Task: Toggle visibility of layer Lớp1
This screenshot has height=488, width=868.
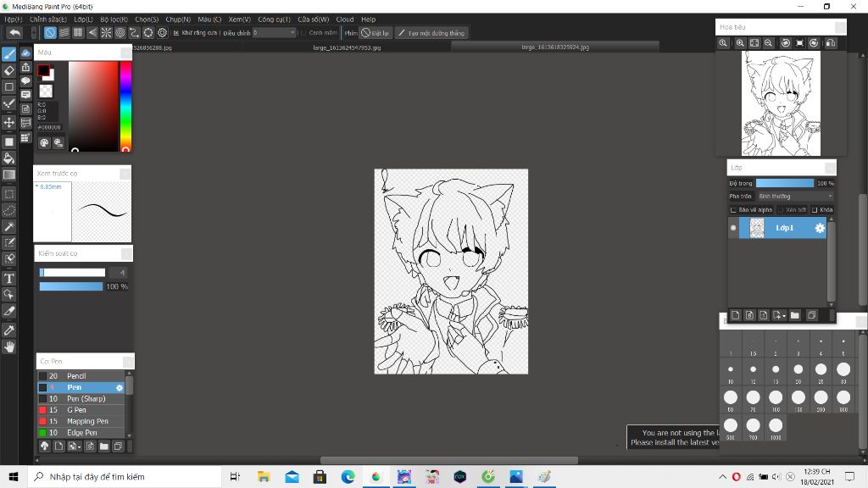Action: tap(733, 228)
